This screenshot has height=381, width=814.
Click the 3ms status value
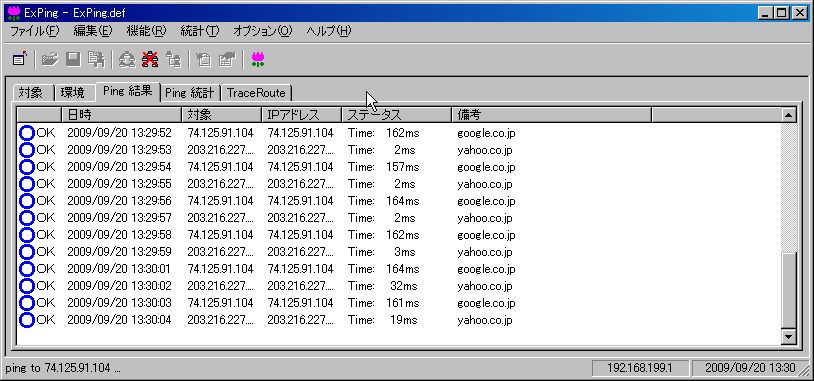point(404,252)
